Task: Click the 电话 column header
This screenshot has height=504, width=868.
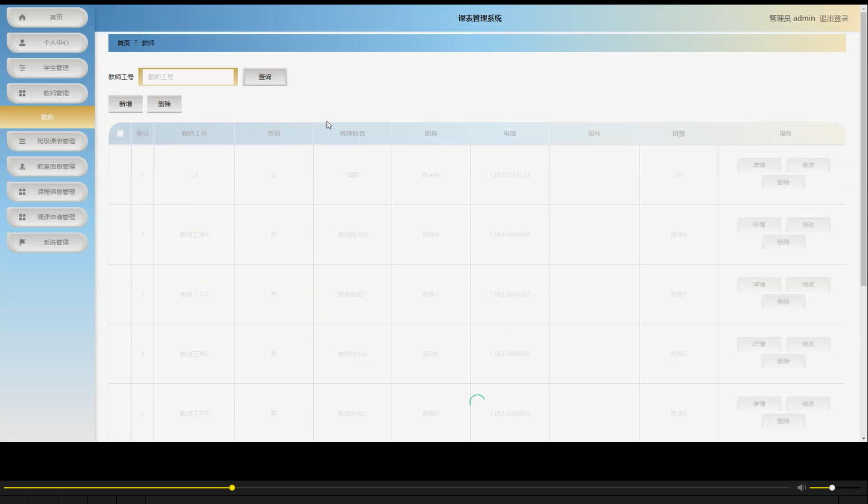Action: click(x=510, y=133)
